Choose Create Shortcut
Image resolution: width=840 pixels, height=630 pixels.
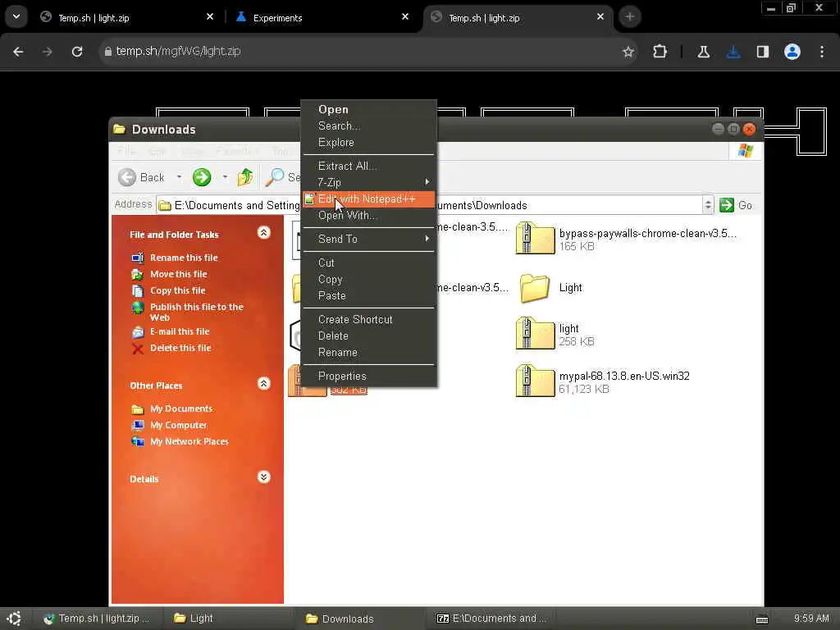click(x=355, y=319)
